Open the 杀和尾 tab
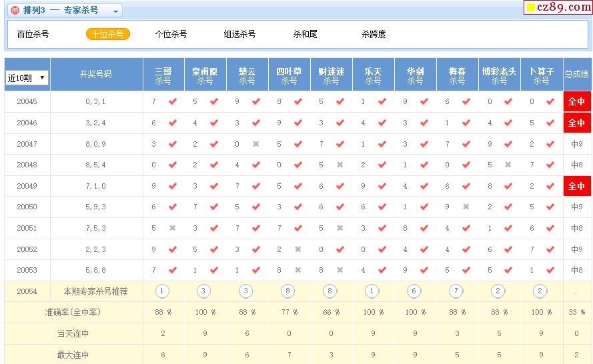The image size is (593, 364). (x=305, y=34)
